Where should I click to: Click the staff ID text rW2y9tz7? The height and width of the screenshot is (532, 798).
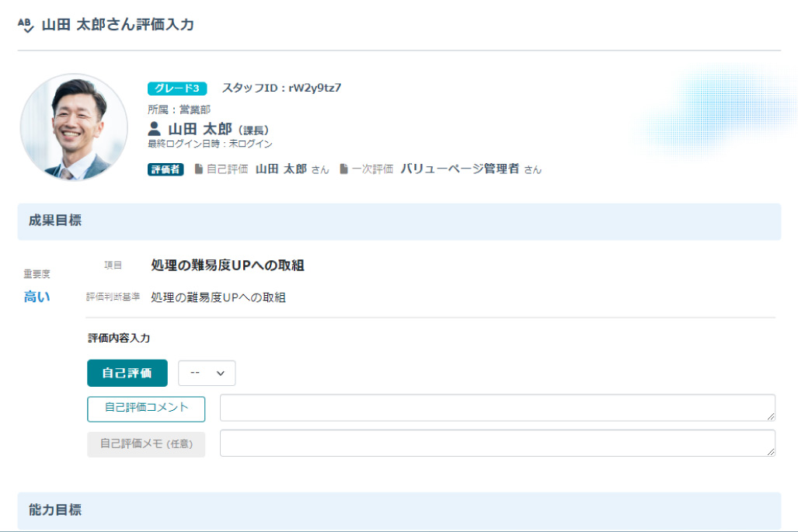[x=315, y=88]
